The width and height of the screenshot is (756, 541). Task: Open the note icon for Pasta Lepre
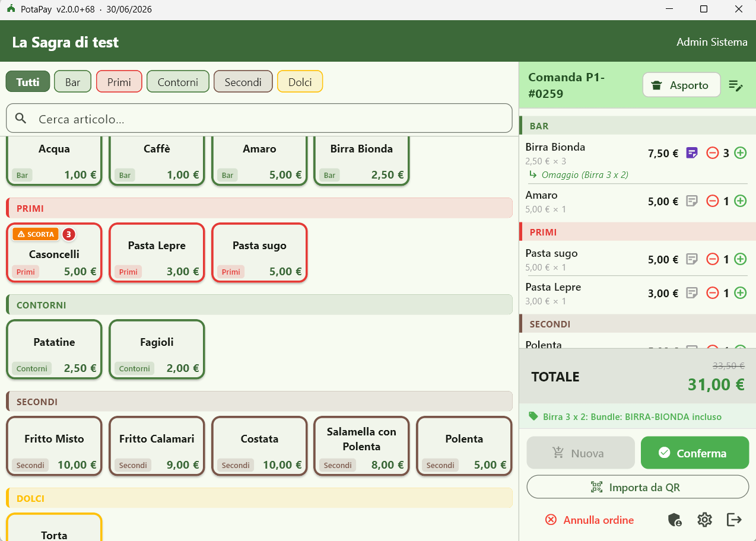(691, 293)
